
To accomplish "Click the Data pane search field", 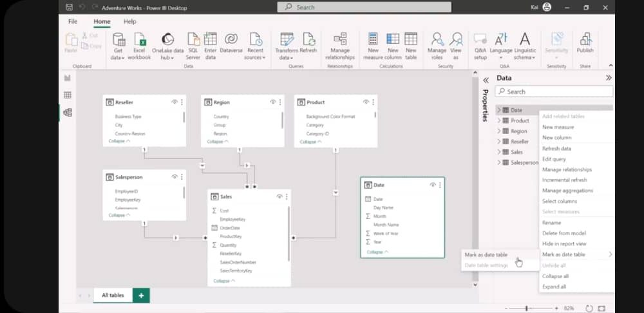I will point(554,91).
